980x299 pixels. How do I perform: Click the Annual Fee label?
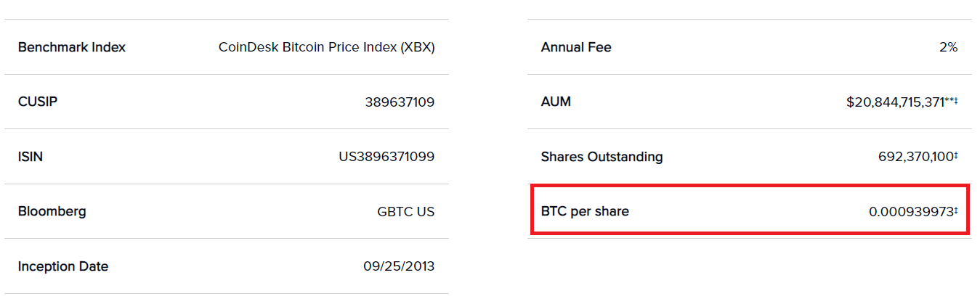pyautogui.click(x=576, y=47)
